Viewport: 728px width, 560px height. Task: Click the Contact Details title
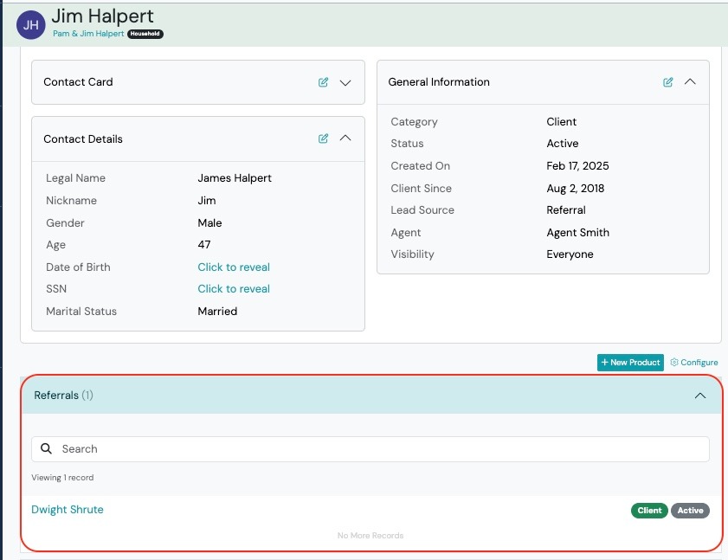click(x=82, y=138)
